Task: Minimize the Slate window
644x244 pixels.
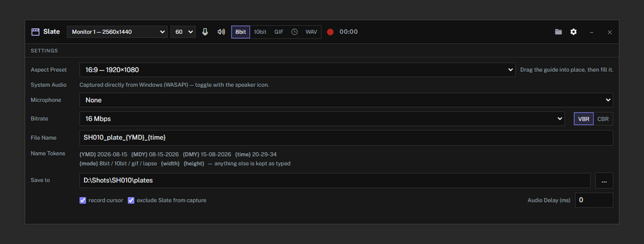Action: (591, 32)
